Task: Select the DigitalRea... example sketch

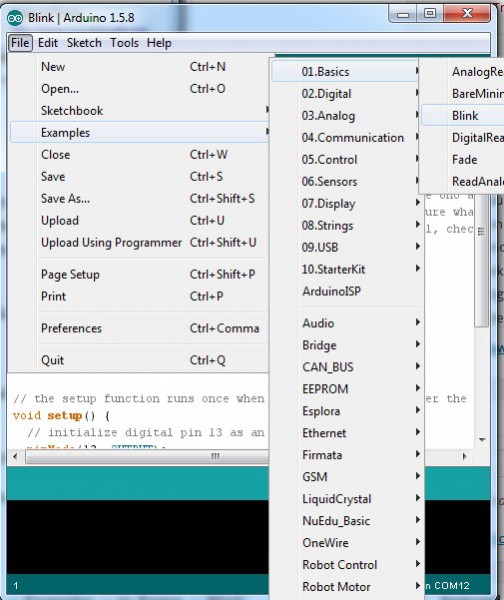Action: [x=463, y=138]
